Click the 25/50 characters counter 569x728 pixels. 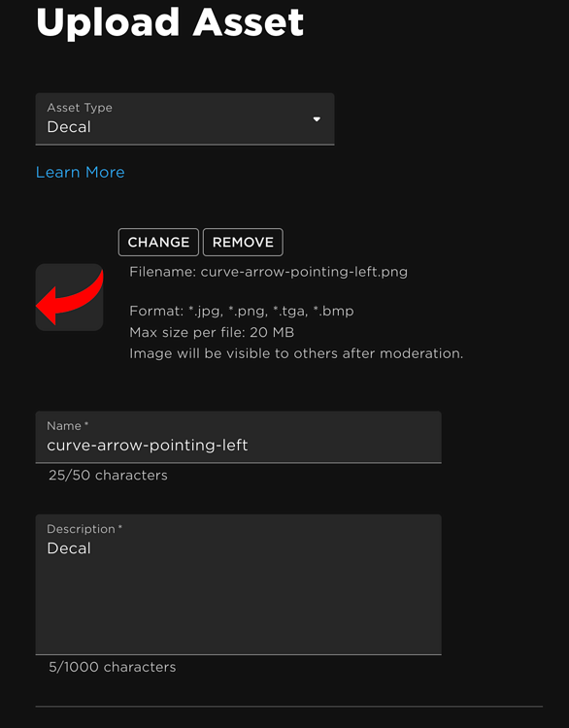coord(108,476)
